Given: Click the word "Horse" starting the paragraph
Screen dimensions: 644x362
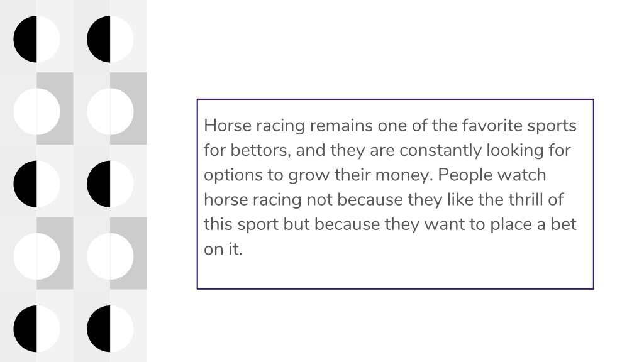Looking at the screenshot, I should (x=228, y=126).
